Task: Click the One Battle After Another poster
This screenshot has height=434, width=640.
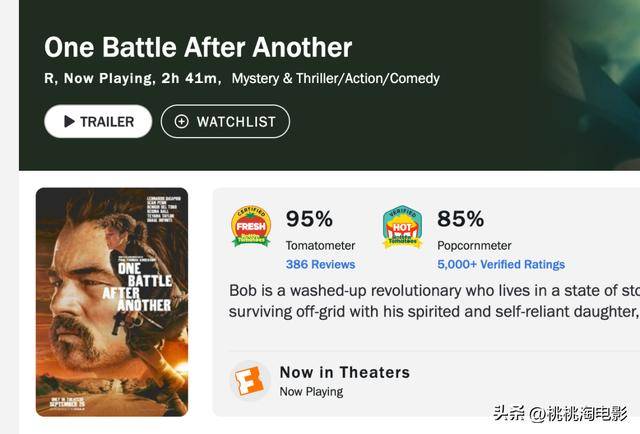Action: point(112,302)
